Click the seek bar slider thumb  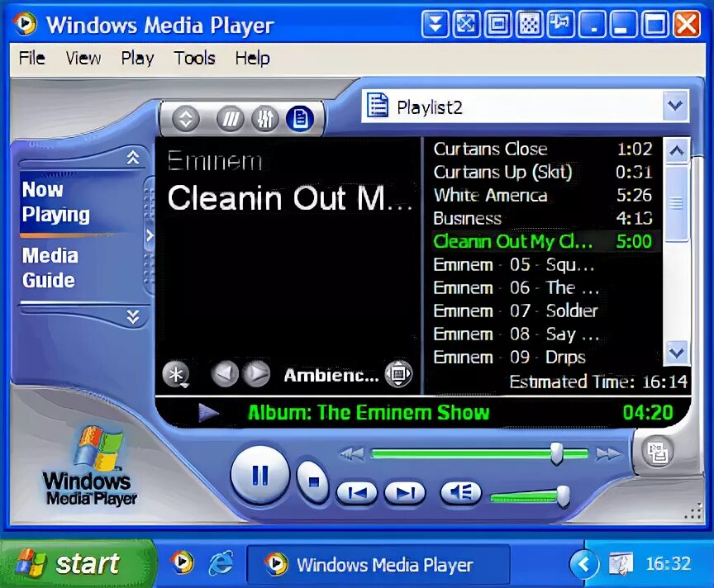click(556, 453)
